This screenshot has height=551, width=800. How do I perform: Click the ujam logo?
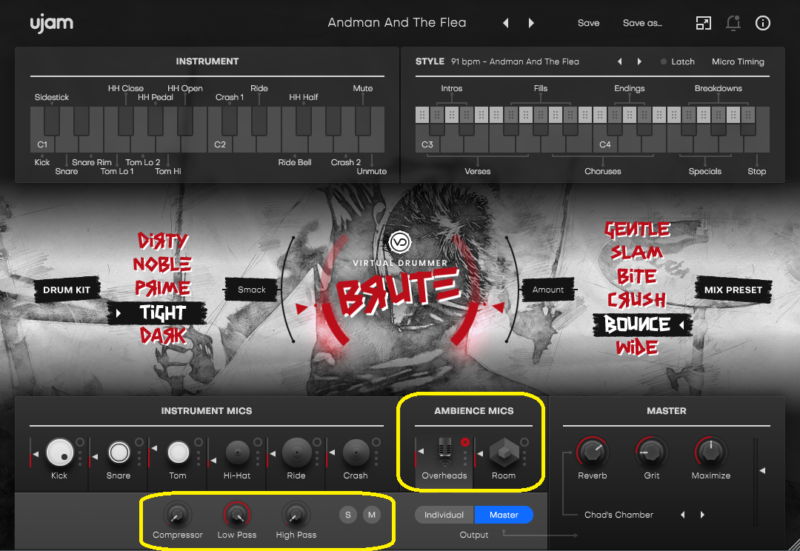(52, 23)
